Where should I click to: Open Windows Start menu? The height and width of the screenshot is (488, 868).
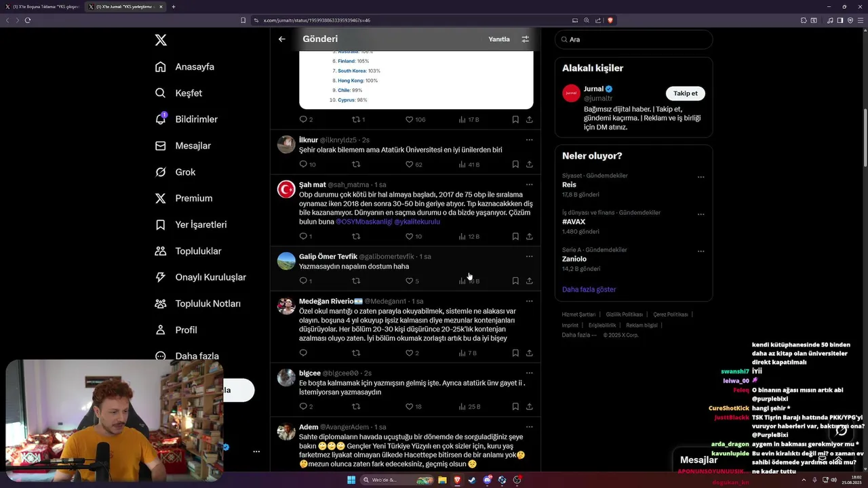[x=351, y=480]
